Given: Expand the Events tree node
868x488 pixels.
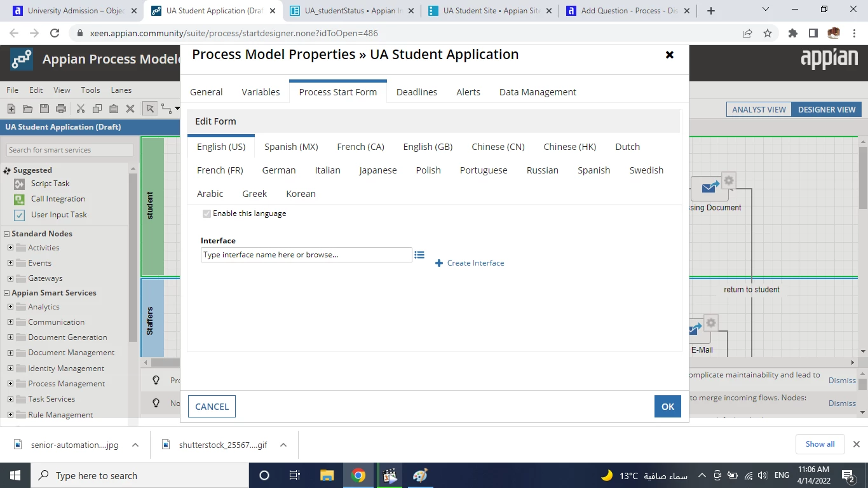Looking at the screenshot, I should (11, 263).
